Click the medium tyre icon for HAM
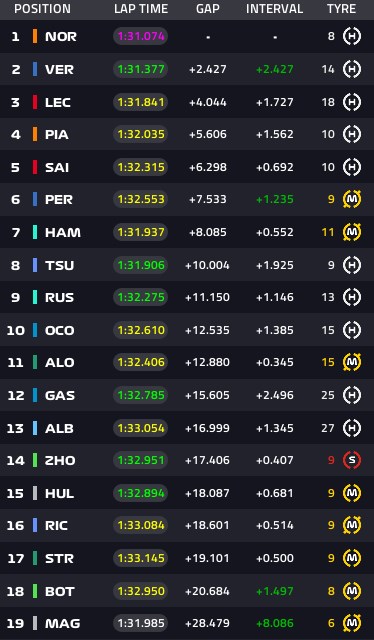This screenshot has width=374, height=640. (x=352, y=232)
